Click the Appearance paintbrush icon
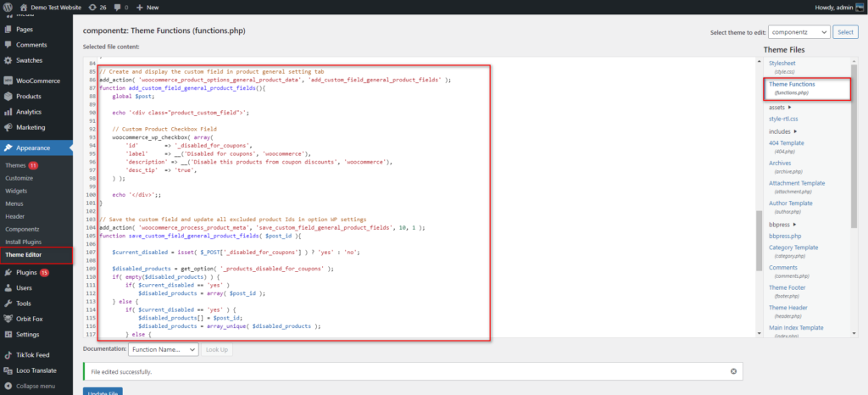This screenshot has height=395, width=868. (8, 147)
